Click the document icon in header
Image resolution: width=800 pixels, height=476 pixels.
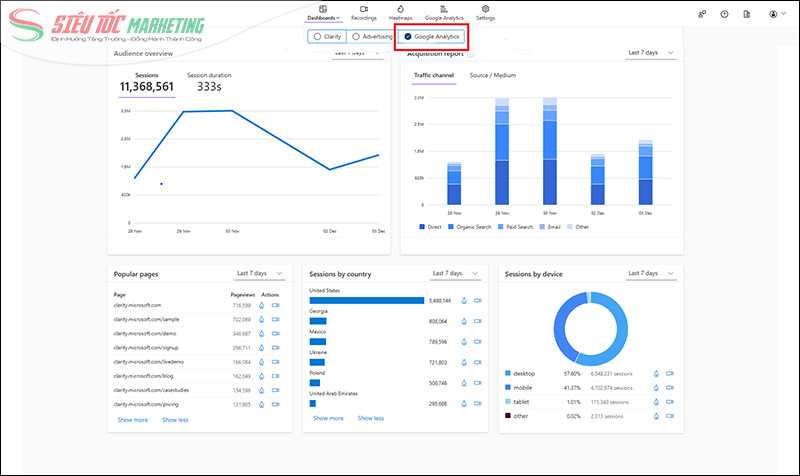click(x=747, y=14)
